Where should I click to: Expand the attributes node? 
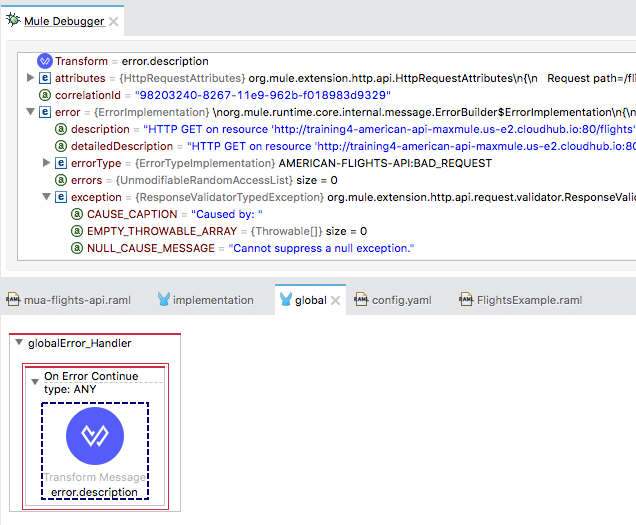point(30,77)
